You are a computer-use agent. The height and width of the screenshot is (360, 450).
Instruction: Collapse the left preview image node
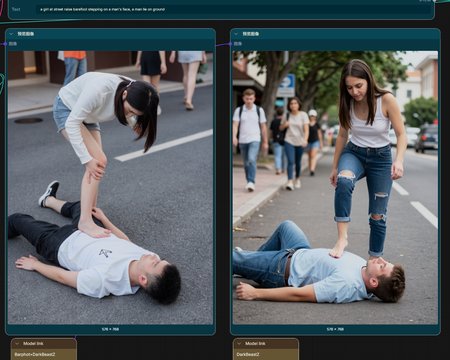(x=12, y=34)
